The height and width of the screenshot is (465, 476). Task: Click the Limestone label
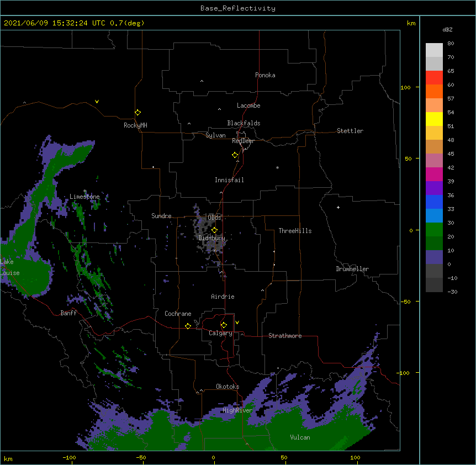point(84,197)
